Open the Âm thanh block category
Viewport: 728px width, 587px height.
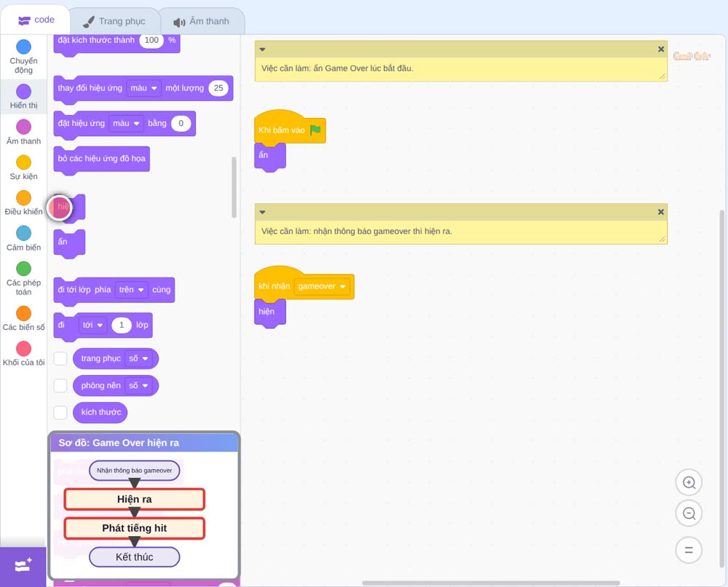click(23, 132)
